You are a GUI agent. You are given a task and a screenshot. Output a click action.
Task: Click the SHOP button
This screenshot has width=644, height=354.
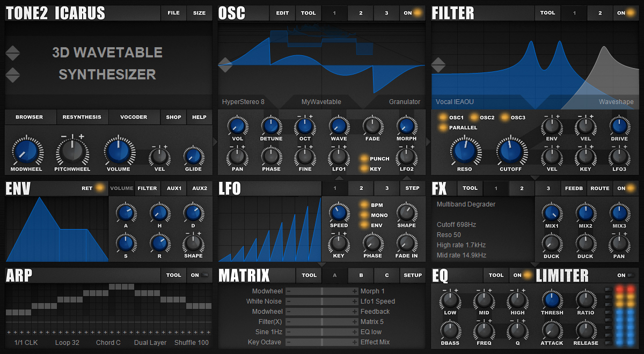coord(173,117)
